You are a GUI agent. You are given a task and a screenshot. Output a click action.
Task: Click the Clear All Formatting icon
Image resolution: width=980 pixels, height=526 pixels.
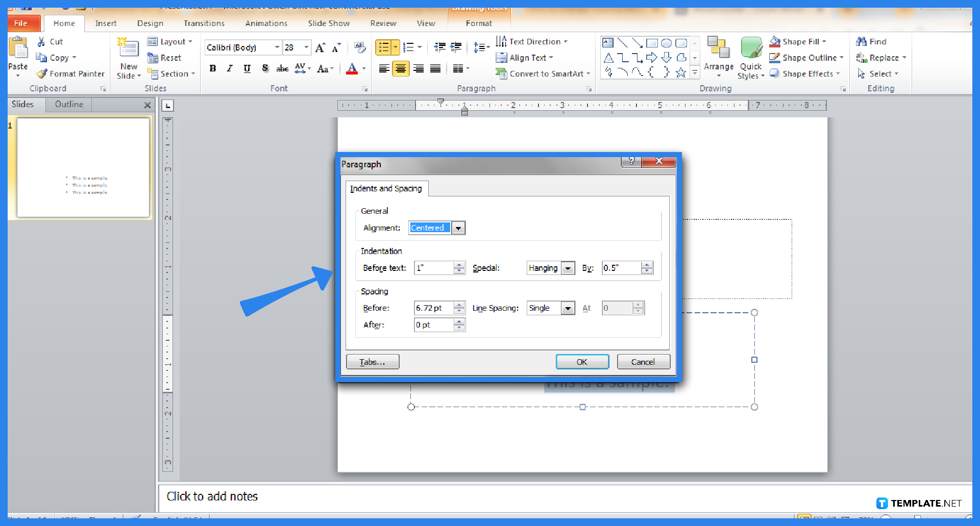[359, 47]
